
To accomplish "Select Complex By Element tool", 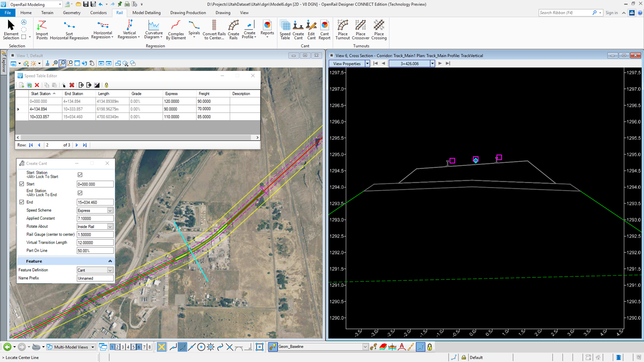I will pos(176,30).
